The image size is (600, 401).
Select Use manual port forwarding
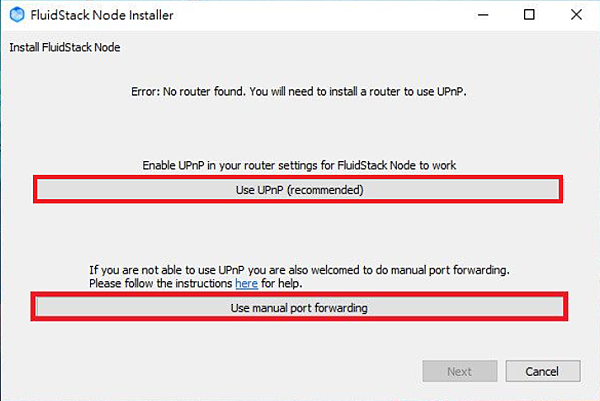299,307
